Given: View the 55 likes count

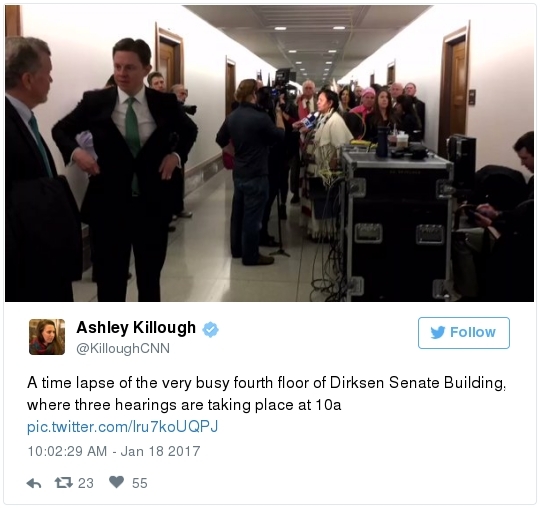Looking at the screenshot, I should pos(140,483).
